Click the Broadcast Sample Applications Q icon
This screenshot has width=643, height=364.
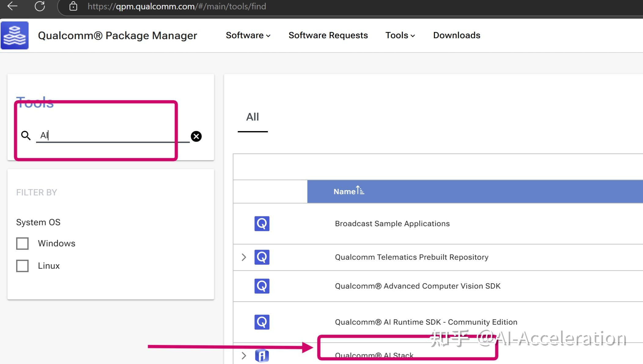[x=262, y=224]
